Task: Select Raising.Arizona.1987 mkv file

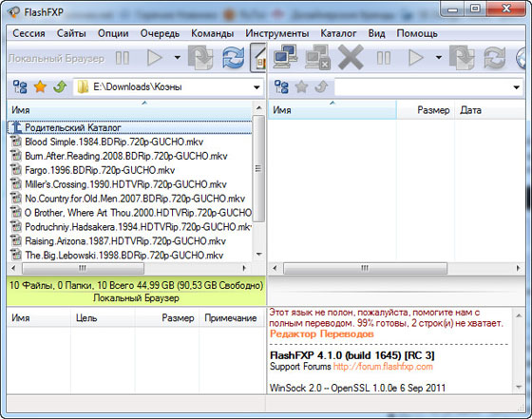Action: 129,241
